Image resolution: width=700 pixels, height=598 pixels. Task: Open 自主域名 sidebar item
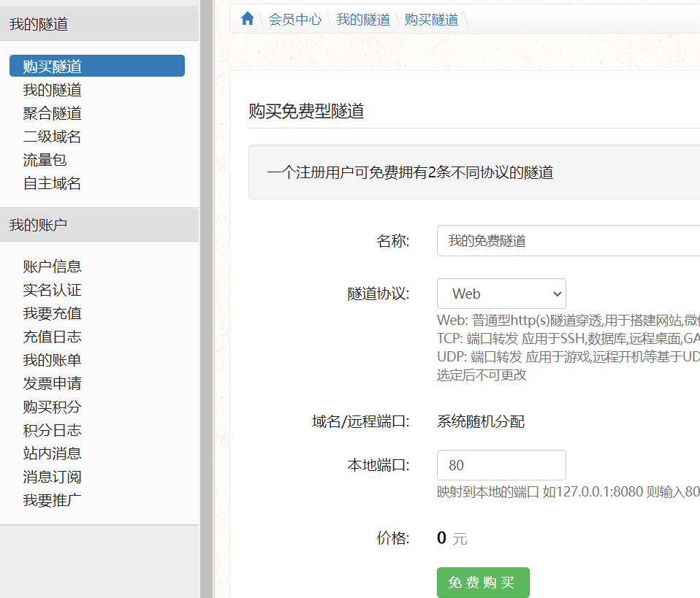(x=52, y=183)
